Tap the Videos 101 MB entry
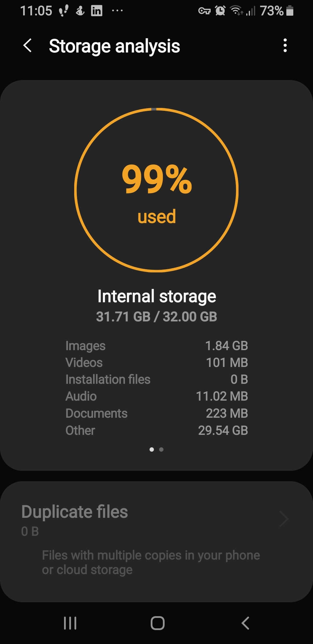 click(156, 363)
